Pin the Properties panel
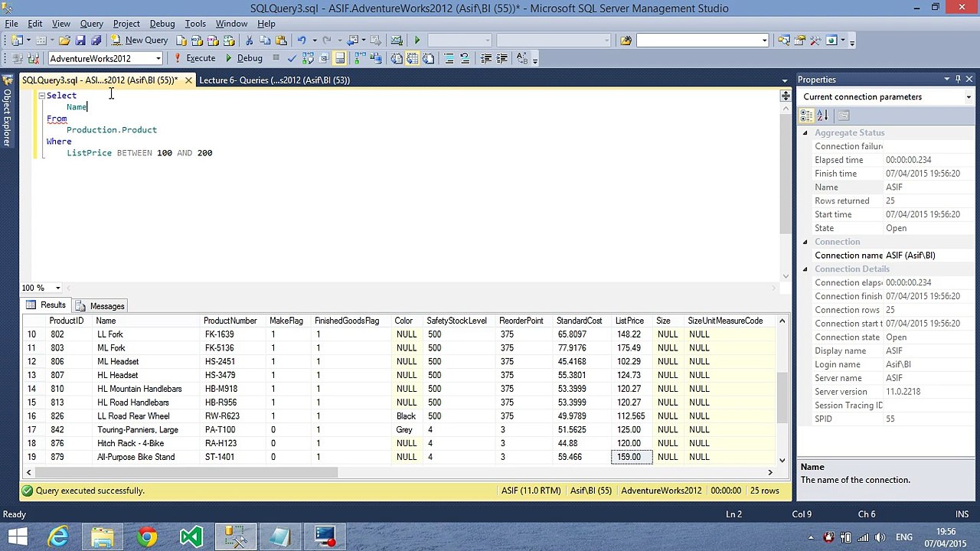Image resolution: width=980 pixels, height=551 pixels. tap(957, 79)
